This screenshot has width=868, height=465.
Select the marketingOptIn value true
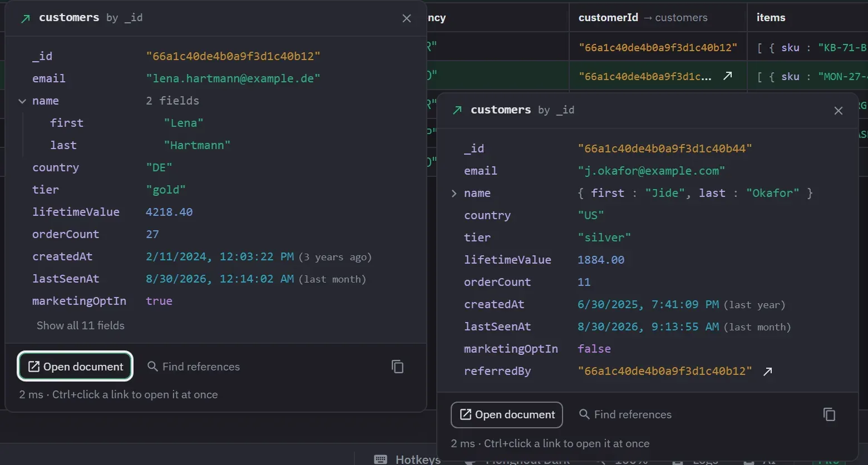[159, 301]
